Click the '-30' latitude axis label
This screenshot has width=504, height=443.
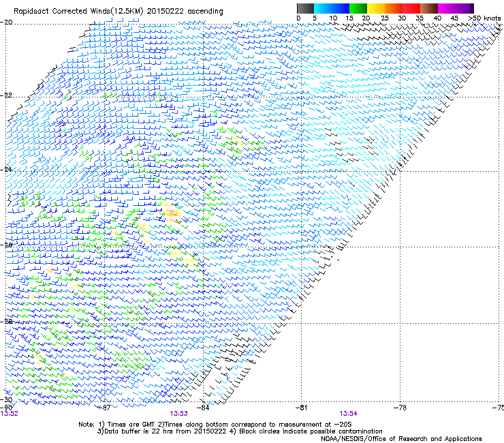point(6,399)
